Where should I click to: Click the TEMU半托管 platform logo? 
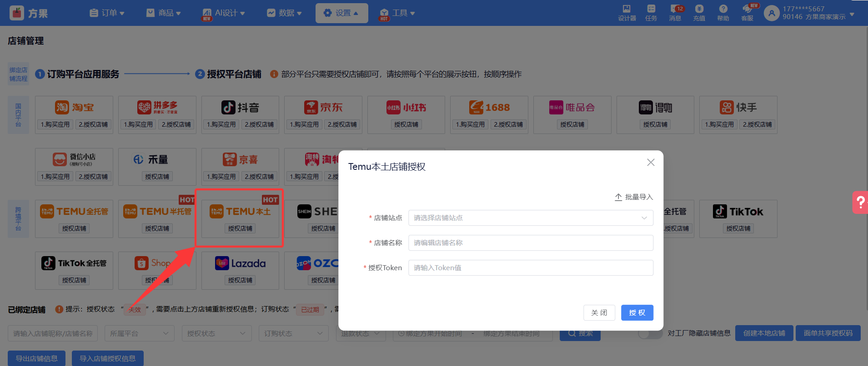pos(157,212)
